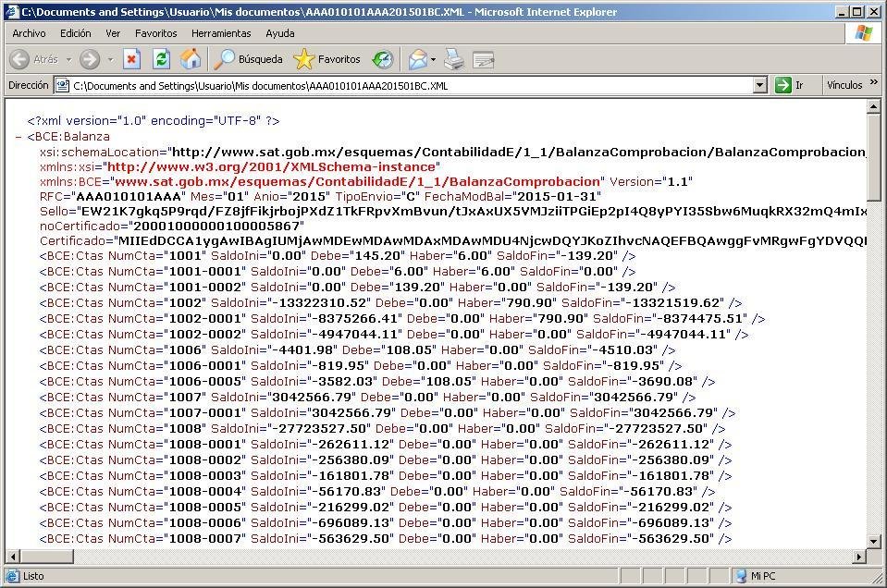Click the Windows flag logo
Image resolution: width=887 pixels, height=588 pixels.
pyautogui.click(x=863, y=32)
